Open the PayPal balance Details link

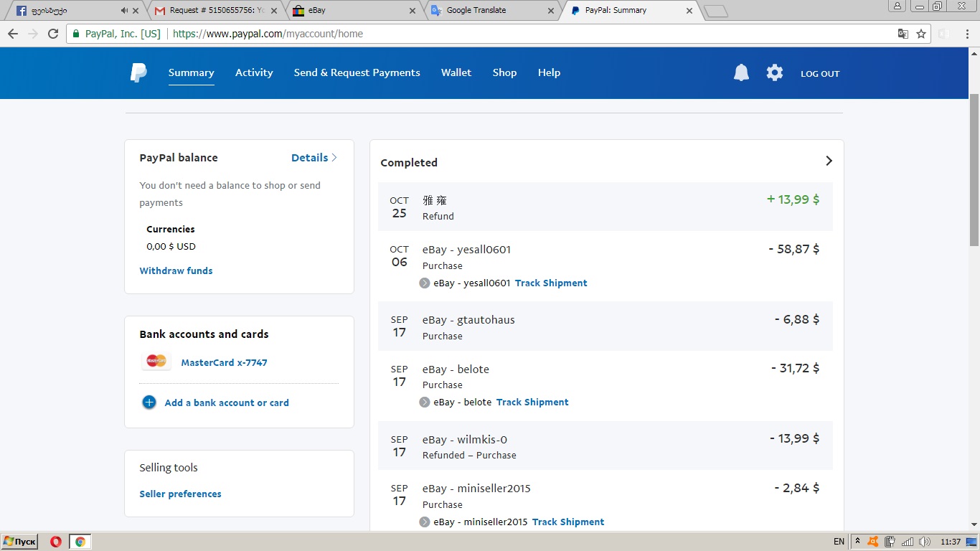click(x=314, y=158)
